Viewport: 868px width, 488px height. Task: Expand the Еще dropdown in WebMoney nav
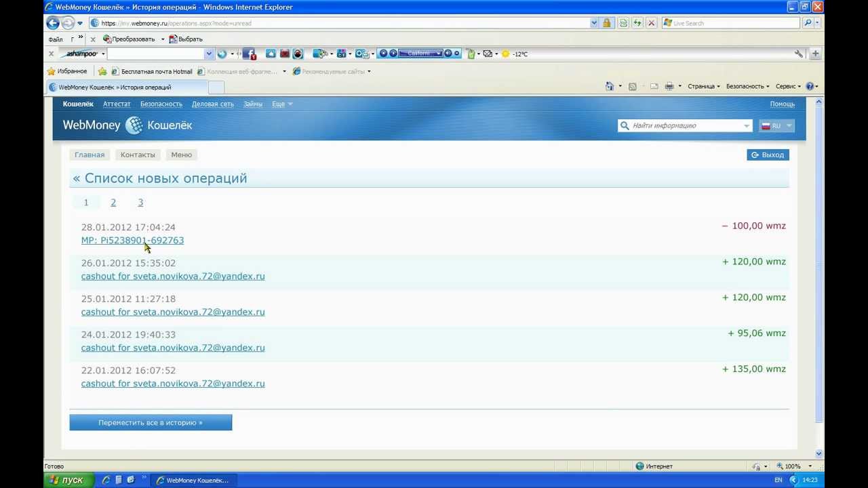[282, 104]
